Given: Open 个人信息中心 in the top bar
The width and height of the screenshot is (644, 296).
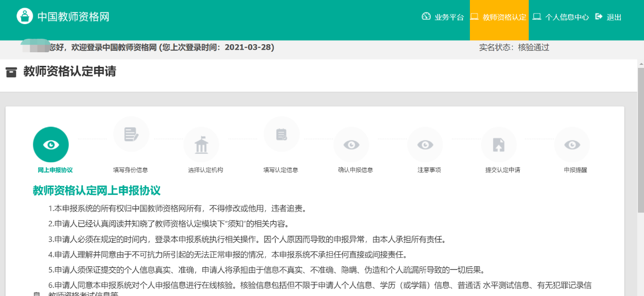Looking at the screenshot, I should pos(561,17).
